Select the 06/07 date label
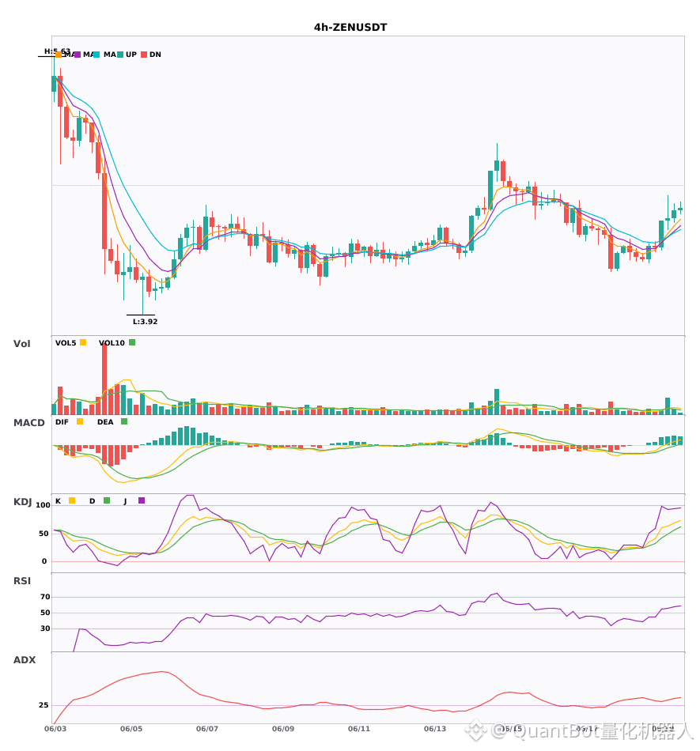Image resolution: width=700 pixels, height=751 pixels. pyautogui.click(x=207, y=729)
